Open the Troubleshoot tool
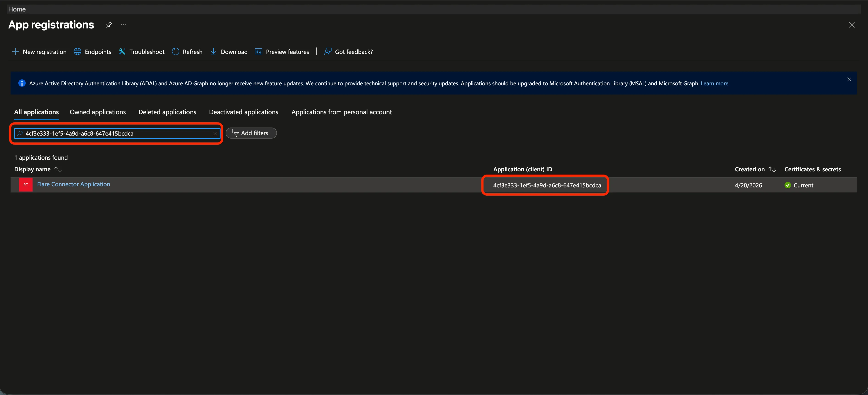This screenshot has height=395, width=868. click(x=141, y=52)
